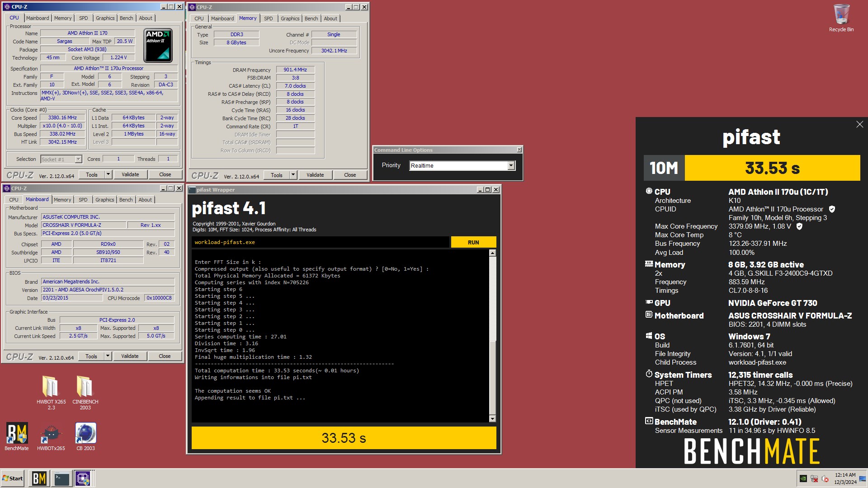Click Validate in CPU-Z Mainboard window

point(130,356)
